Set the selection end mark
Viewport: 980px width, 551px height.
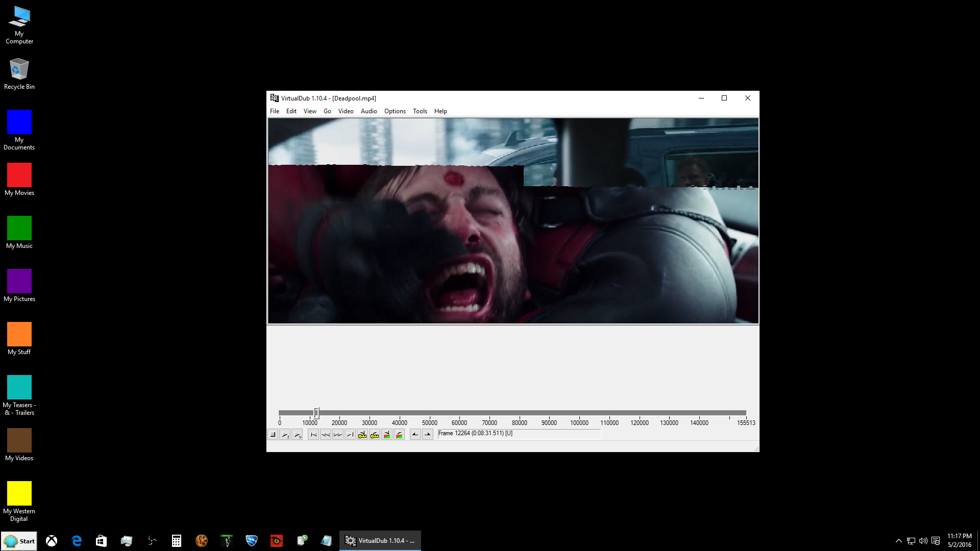(x=428, y=435)
